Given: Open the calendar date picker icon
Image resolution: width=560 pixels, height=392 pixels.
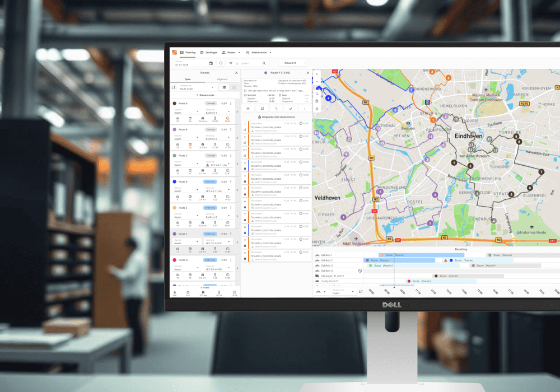Looking at the screenshot, I should (211, 63).
